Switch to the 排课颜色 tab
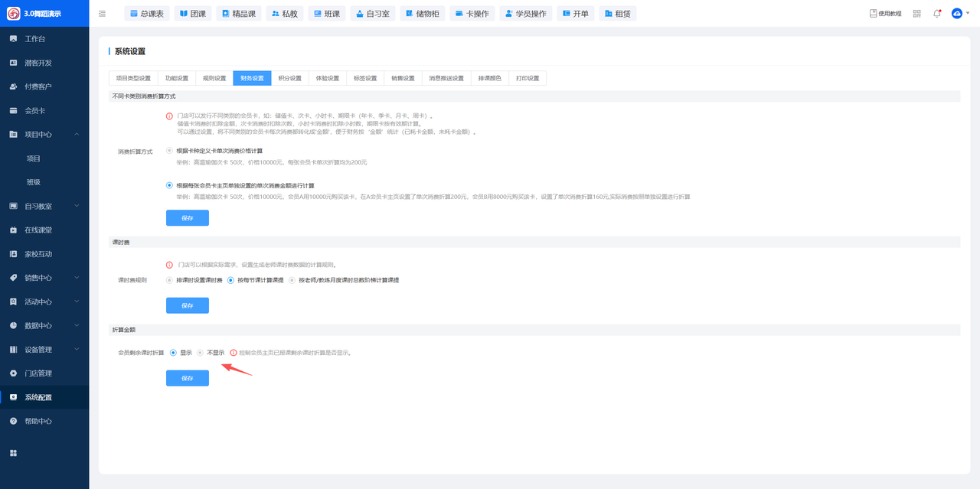The width and height of the screenshot is (980, 489). 489,78
